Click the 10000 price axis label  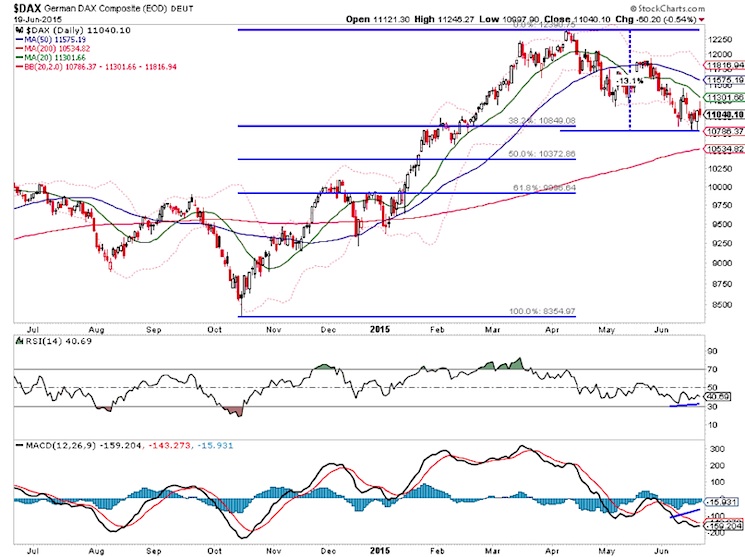(x=719, y=187)
